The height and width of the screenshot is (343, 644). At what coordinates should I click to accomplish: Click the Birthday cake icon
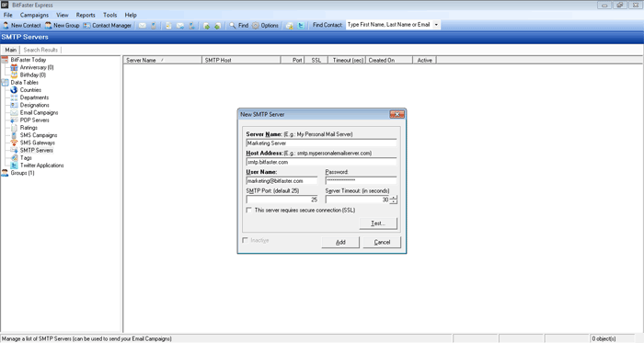(15, 75)
